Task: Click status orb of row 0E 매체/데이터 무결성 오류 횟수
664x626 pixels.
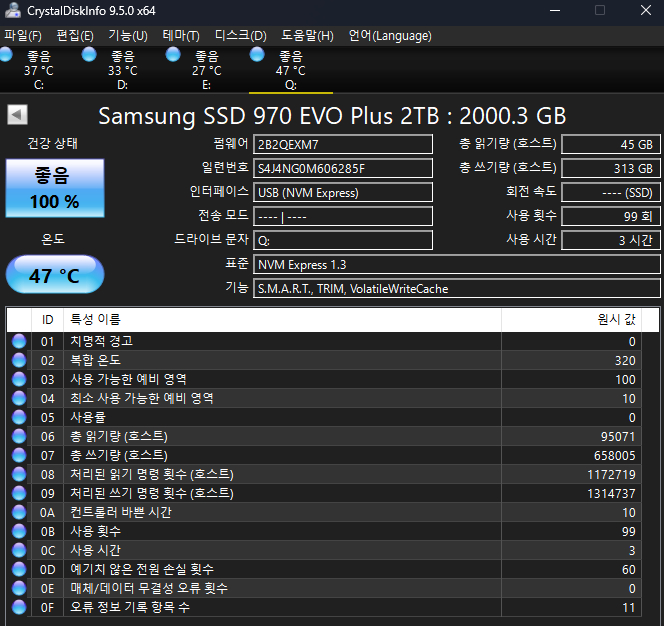Action: (19, 588)
